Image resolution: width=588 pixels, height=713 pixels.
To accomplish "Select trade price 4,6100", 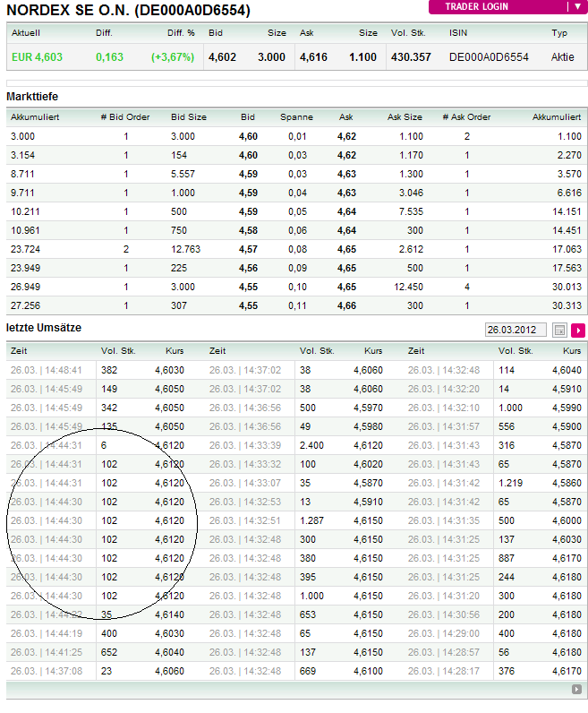I will [x=368, y=671].
